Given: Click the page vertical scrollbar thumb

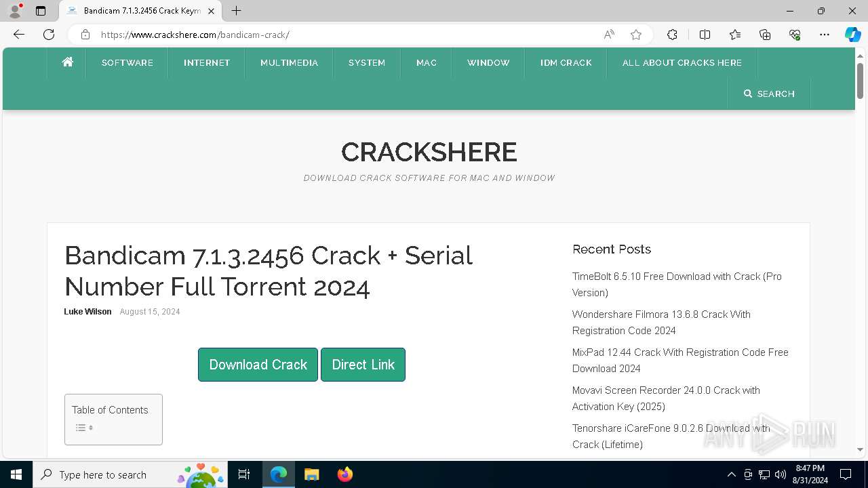Looking at the screenshot, I should [860, 80].
